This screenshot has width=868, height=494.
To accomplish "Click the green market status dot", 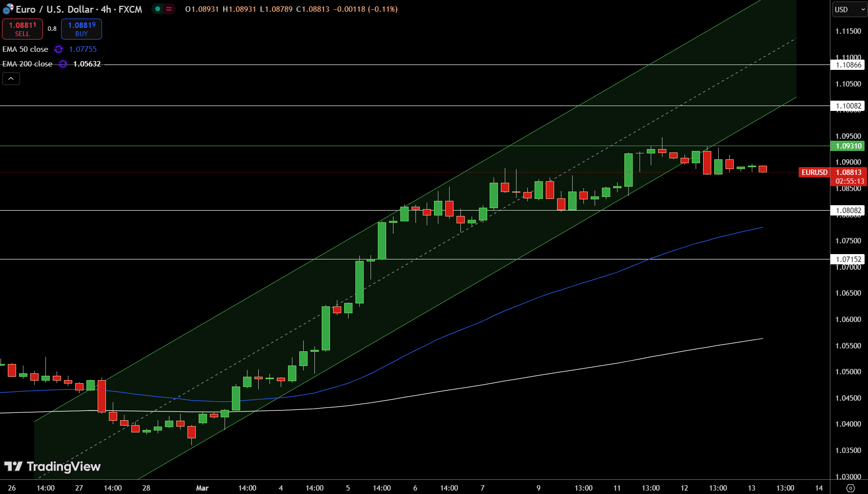I will (158, 9).
